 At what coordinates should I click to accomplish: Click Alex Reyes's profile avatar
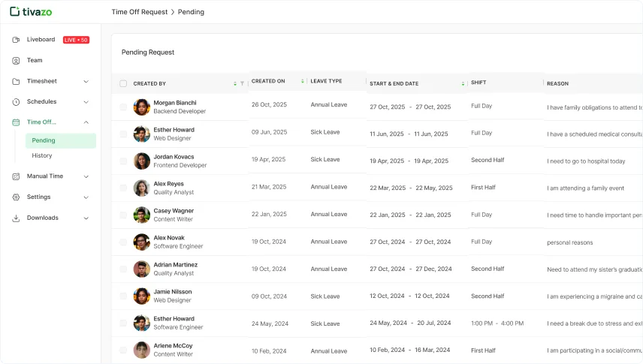click(x=141, y=188)
